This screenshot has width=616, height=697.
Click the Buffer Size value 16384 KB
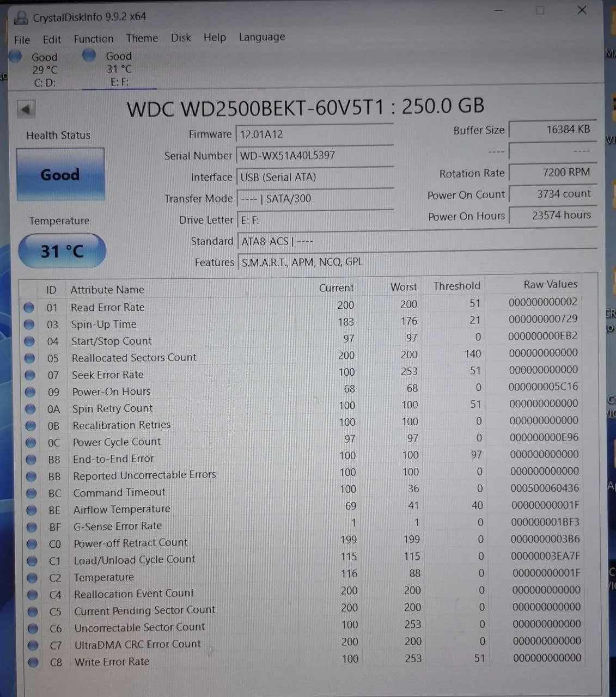tap(552, 130)
